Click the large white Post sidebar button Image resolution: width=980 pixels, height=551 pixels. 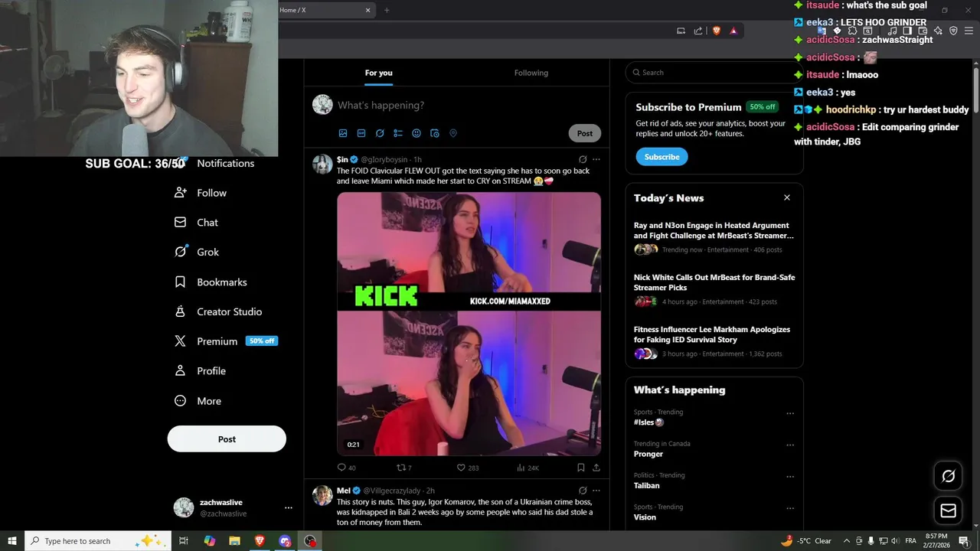[x=227, y=439]
